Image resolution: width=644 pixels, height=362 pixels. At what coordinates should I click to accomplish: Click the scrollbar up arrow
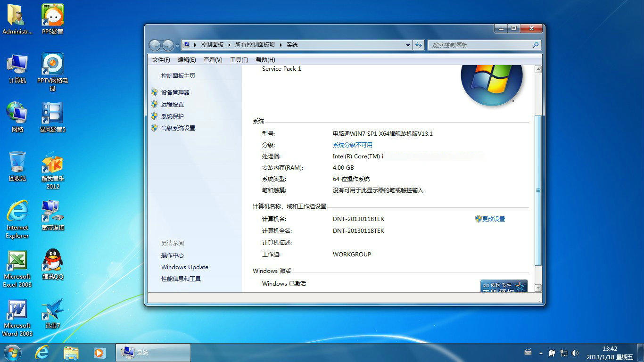point(538,69)
